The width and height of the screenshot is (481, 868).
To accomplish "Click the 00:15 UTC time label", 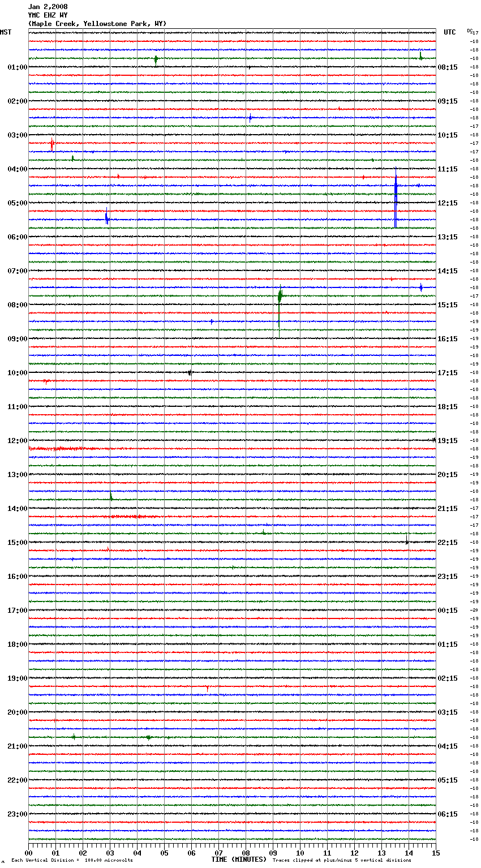I will click(448, 611).
